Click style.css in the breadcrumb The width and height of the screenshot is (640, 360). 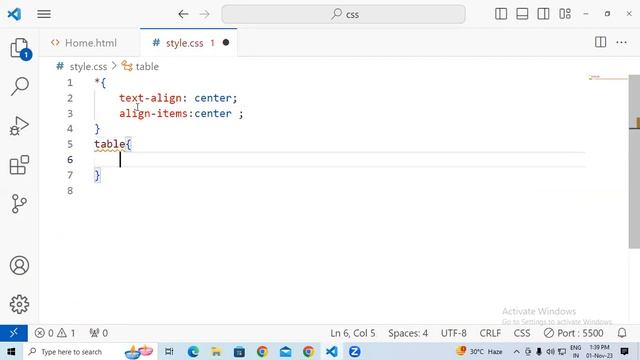coord(88,67)
